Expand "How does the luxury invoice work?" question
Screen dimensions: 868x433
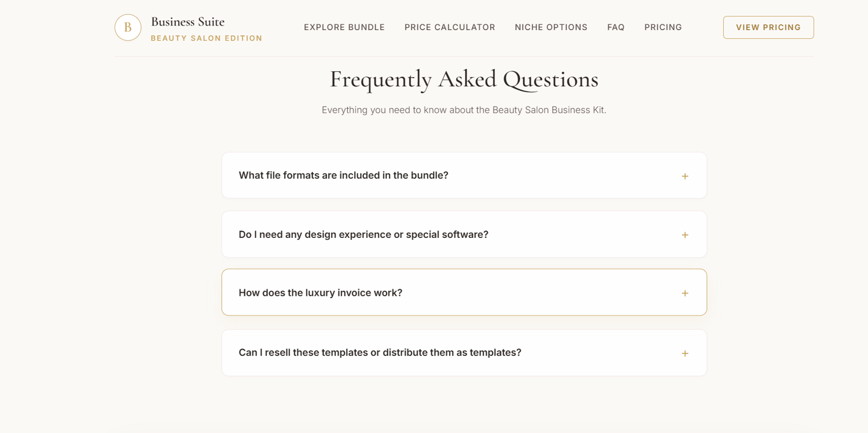(464, 292)
